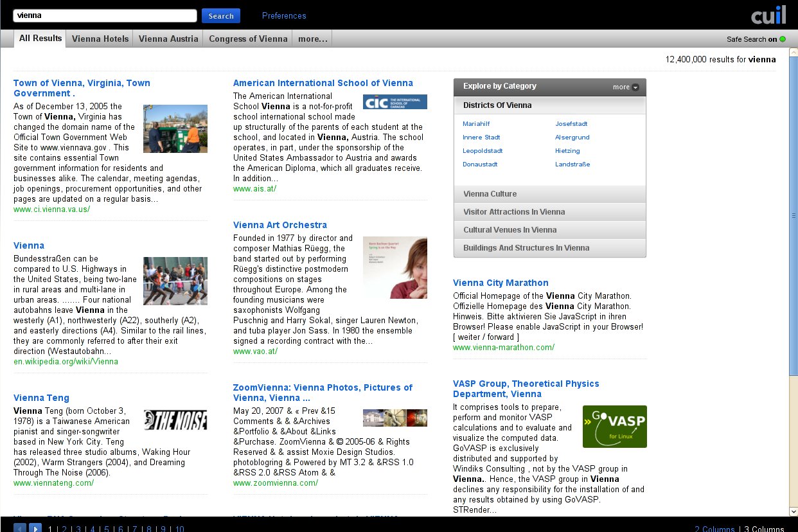Screen dimensions: 798x532
Task: Switch to 2 Columns layout
Action: [x=714, y=529]
